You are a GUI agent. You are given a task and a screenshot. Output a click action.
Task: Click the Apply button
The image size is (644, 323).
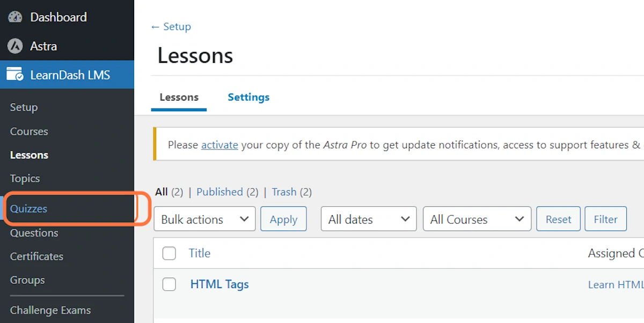point(283,219)
